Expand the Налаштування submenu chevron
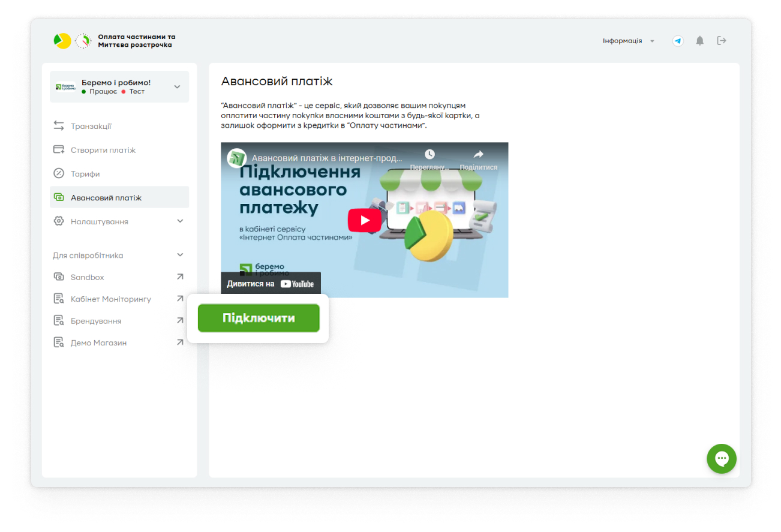 [180, 221]
